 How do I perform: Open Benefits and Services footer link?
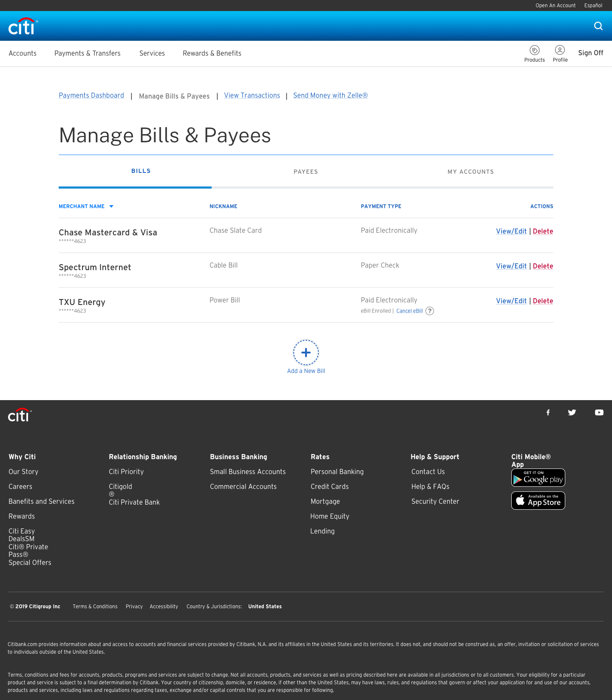[x=42, y=501]
